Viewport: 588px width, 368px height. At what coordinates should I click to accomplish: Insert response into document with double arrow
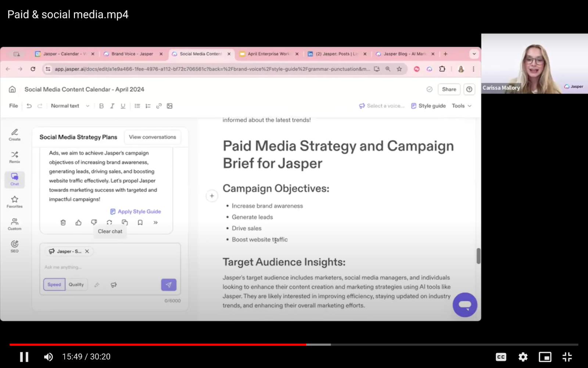(x=155, y=223)
